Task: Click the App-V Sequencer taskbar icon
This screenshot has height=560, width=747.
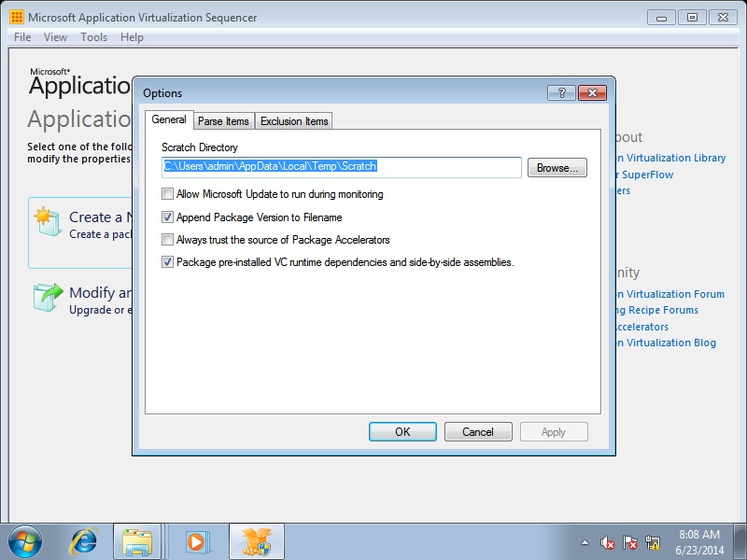Action: click(256, 540)
